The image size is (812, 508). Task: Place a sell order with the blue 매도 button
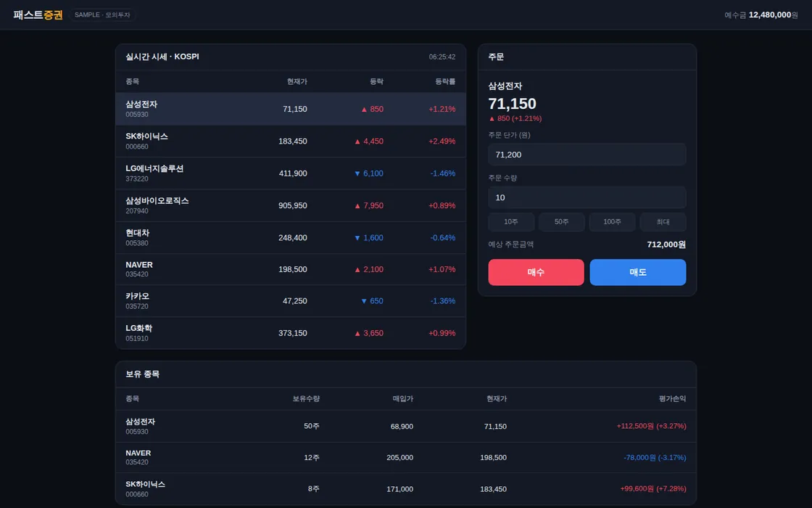point(638,272)
